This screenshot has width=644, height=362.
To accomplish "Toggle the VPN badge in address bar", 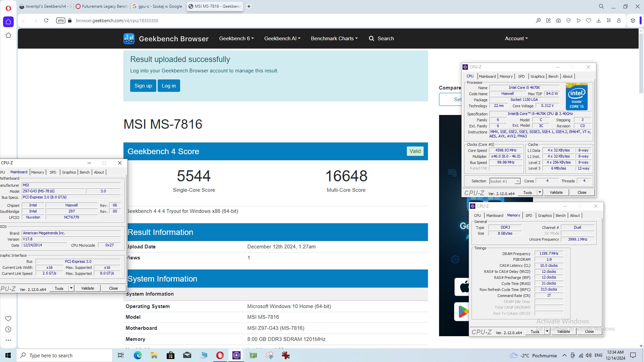I will pyautogui.click(x=61, y=20).
